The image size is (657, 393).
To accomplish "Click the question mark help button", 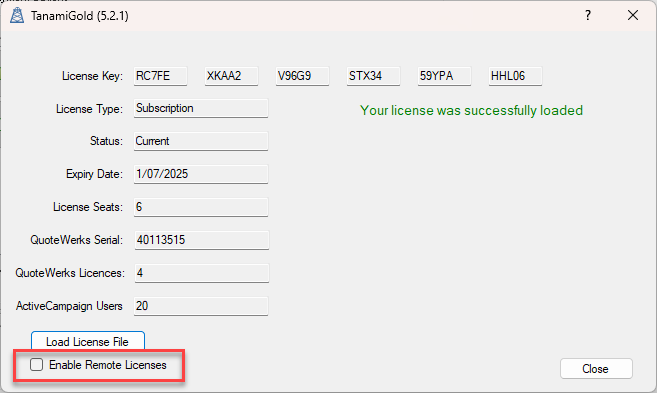I will [588, 16].
